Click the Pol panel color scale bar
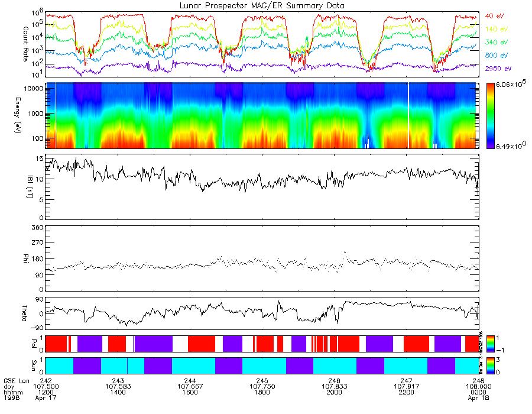The width and height of the screenshot is (532, 414). [x=490, y=344]
